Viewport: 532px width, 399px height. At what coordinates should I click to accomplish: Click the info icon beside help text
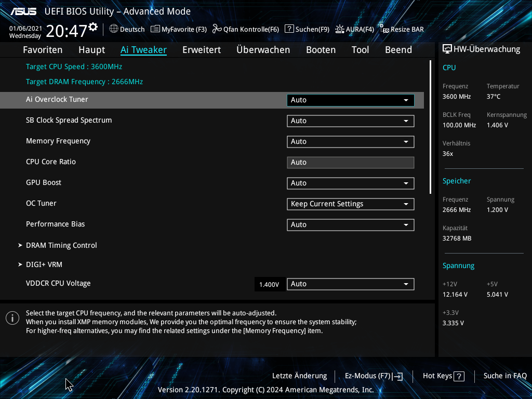(12, 318)
